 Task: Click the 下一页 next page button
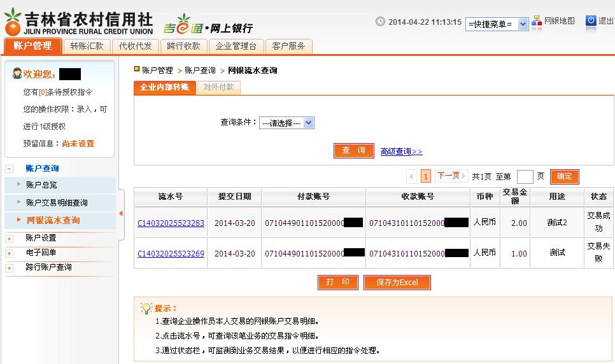coord(451,176)
